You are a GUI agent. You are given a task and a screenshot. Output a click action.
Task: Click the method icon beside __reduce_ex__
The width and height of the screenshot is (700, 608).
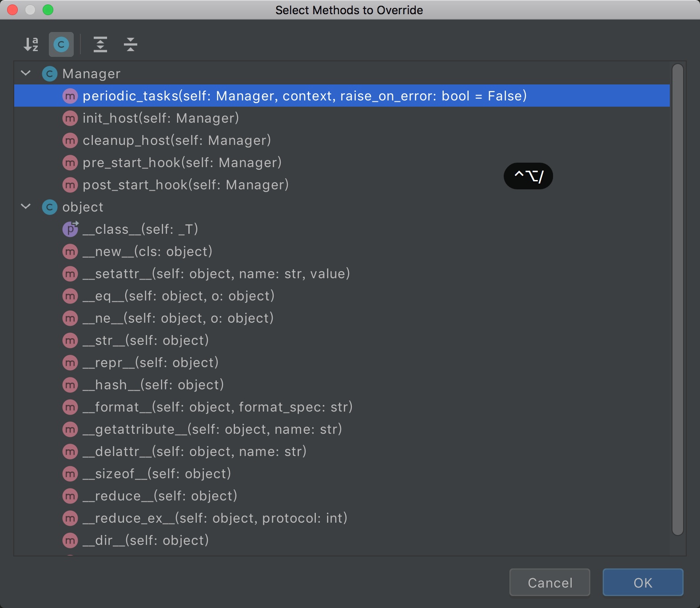[x=70, y=518]
